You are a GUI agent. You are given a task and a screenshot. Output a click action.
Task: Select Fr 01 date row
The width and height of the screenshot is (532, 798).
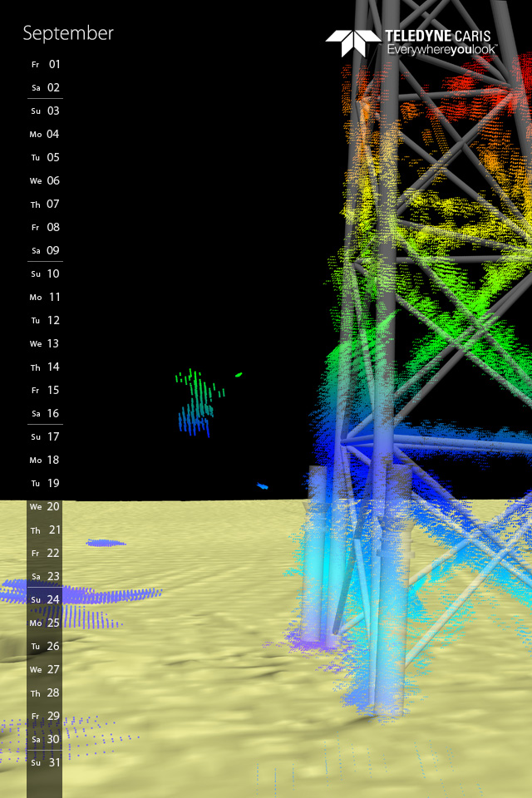[x=45, y=64]
